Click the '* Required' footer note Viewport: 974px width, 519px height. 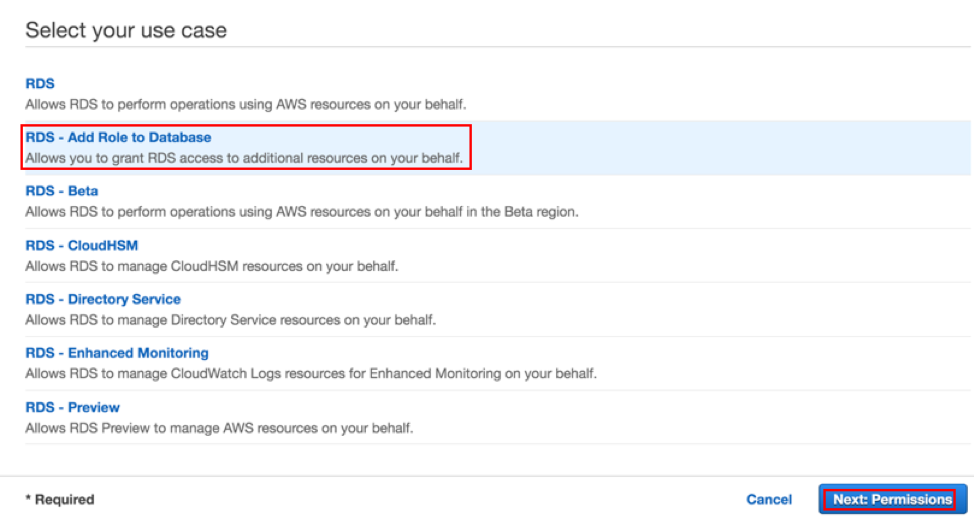(60, 499)
